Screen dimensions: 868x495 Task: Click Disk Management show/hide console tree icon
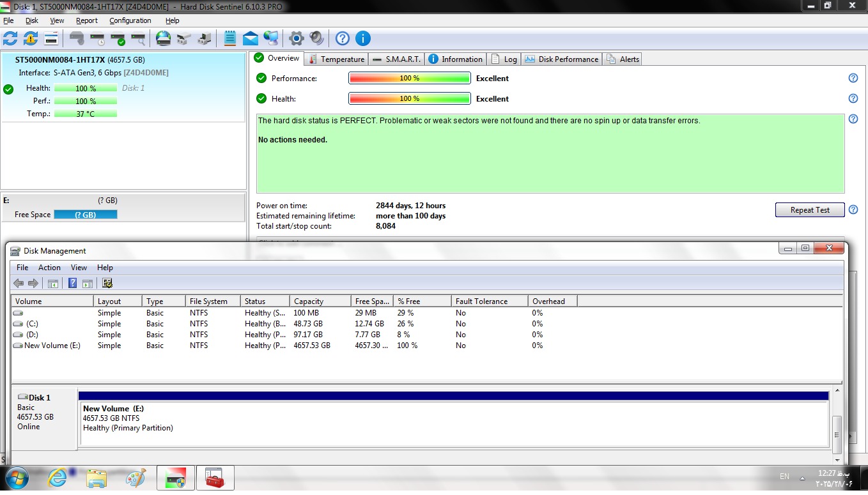click(x=53, y=283)
